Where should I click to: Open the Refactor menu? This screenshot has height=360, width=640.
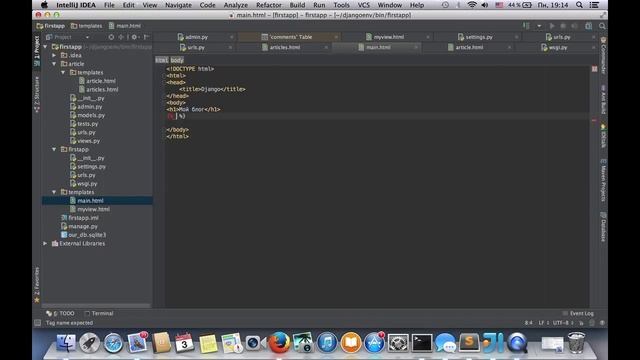(x=269, y=5)
